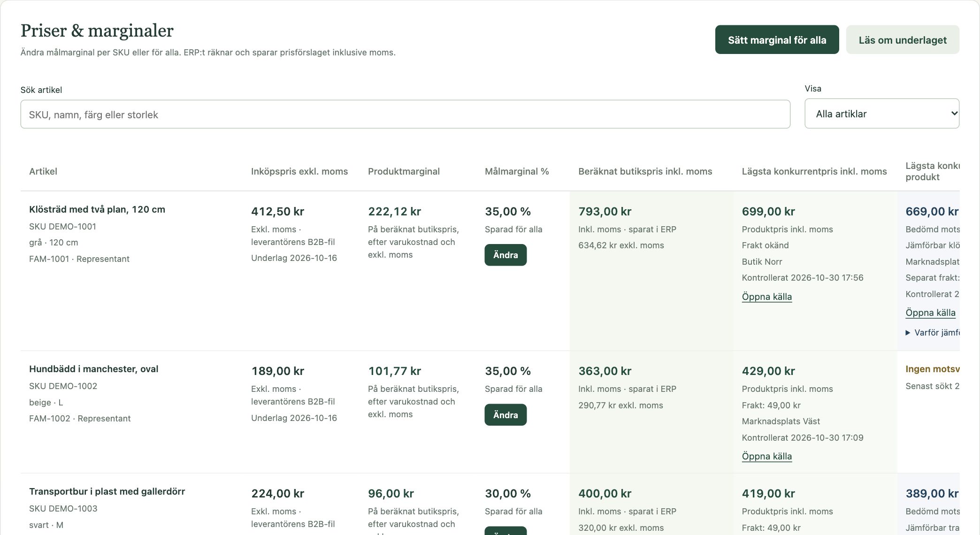Click competitor price '419,00 kr'
980x535 pixels.
[x=768, y=493]
